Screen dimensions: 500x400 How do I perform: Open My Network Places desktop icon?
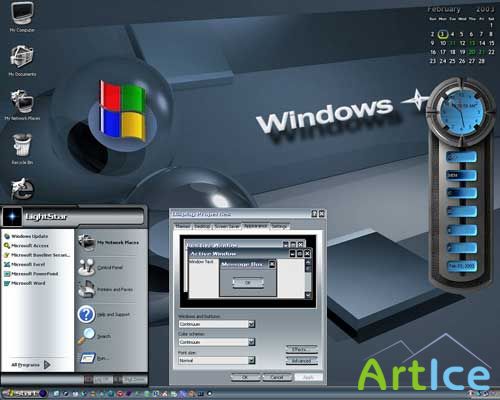coord(22,105)
